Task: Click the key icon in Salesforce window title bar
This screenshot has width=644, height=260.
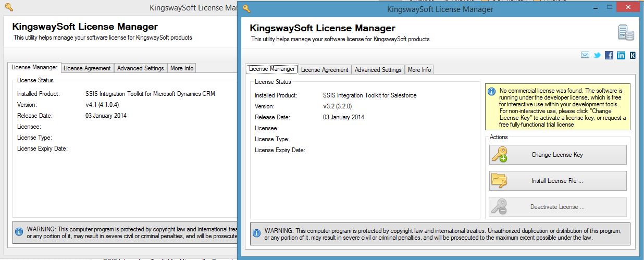Action: coord(246,8)
